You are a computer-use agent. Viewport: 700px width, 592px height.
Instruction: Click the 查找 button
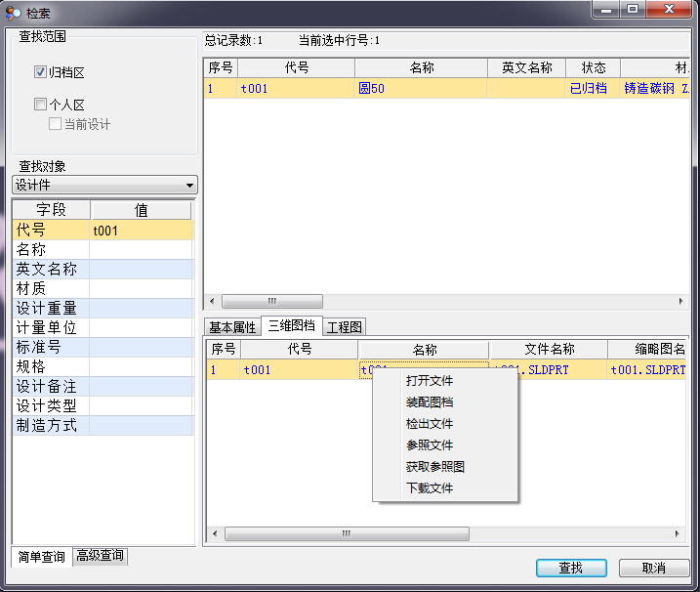click(571, 568)
